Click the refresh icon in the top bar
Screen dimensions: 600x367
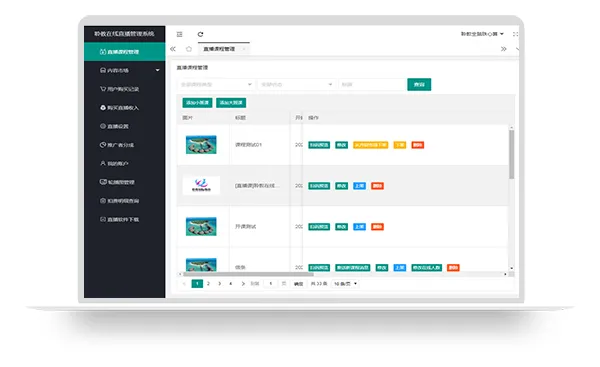tap(200, 34)
